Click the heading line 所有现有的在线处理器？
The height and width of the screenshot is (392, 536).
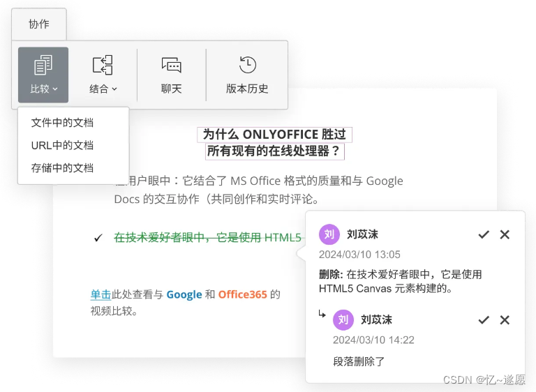point(274,151)
